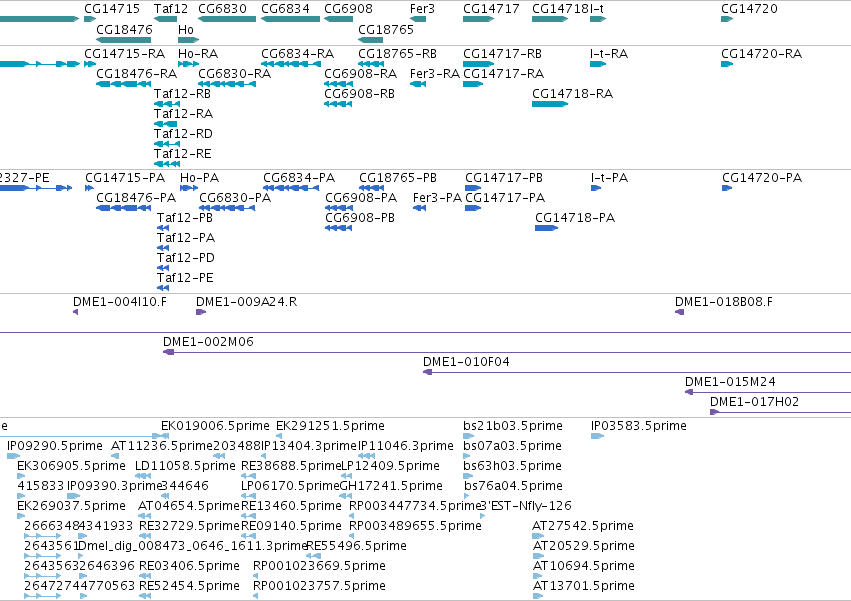Click the DME1-009A24.R clone end

click(201, 312)
